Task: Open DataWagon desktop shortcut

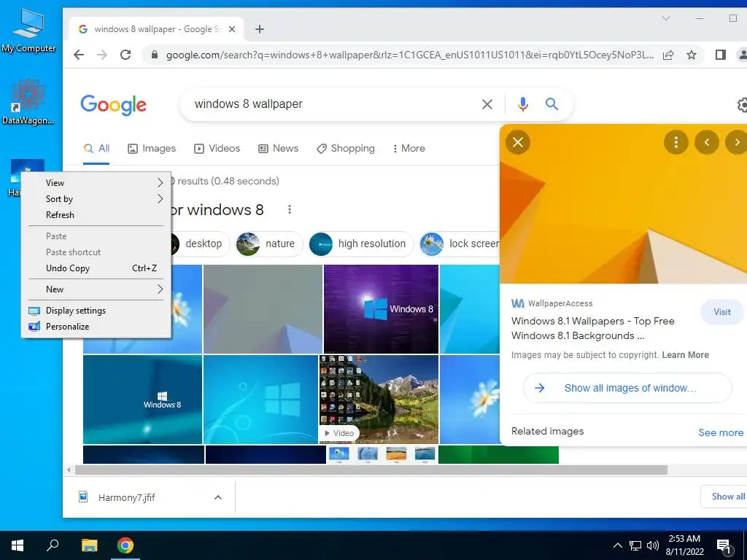Action: pos(28,102)
